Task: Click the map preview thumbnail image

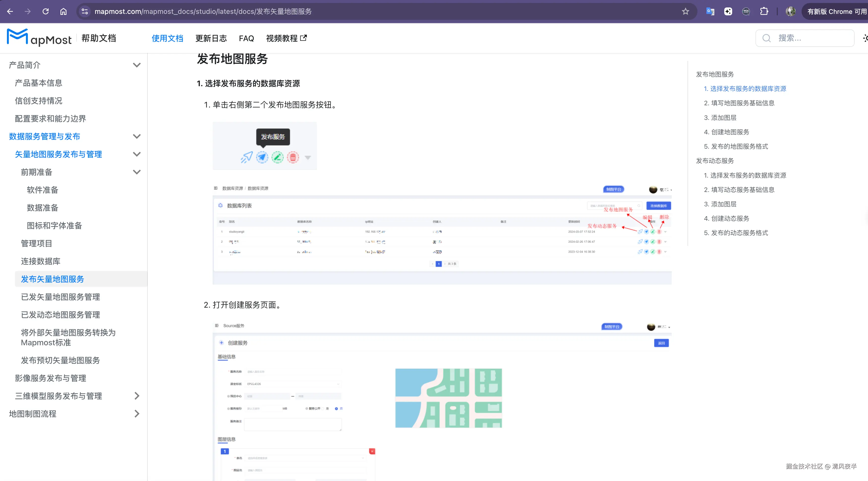Action: click(448, 398)
